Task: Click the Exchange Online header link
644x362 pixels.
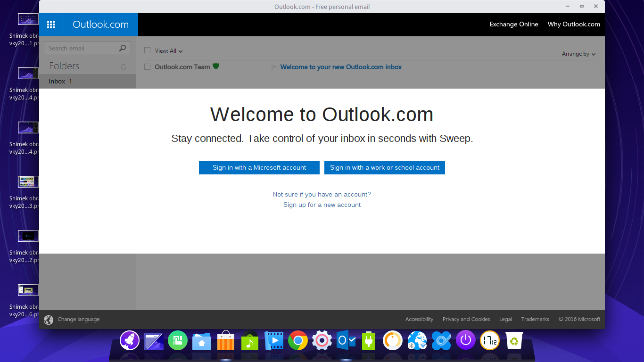Action: 514,25
